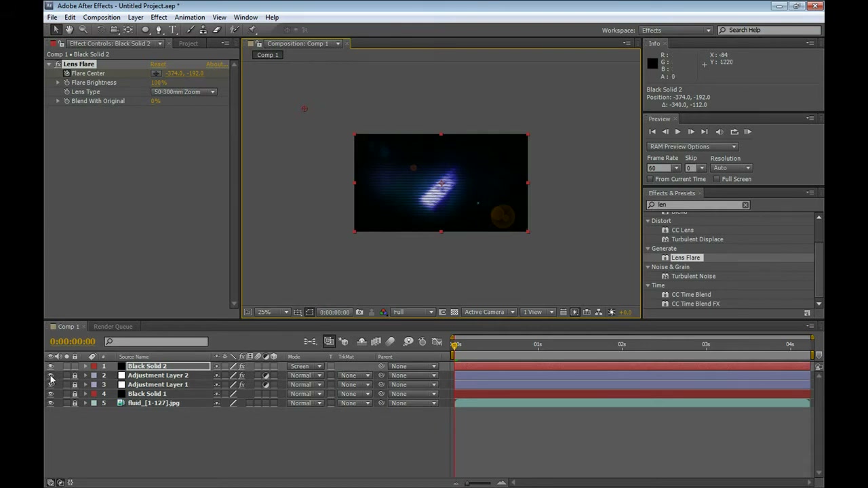Select the Ellipse shape tool

click(x=145, y=30)
